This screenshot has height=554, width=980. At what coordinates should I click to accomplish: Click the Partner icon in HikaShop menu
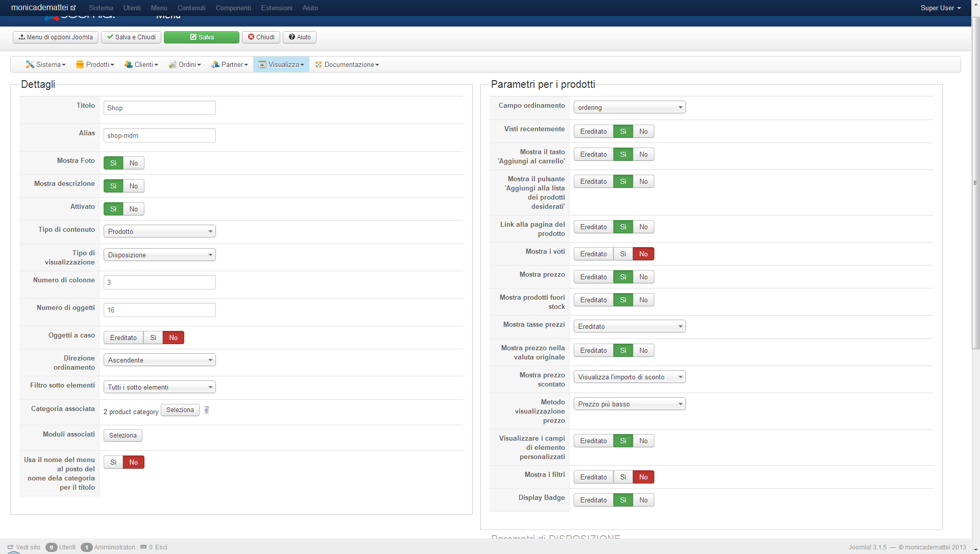coord(215,64)
